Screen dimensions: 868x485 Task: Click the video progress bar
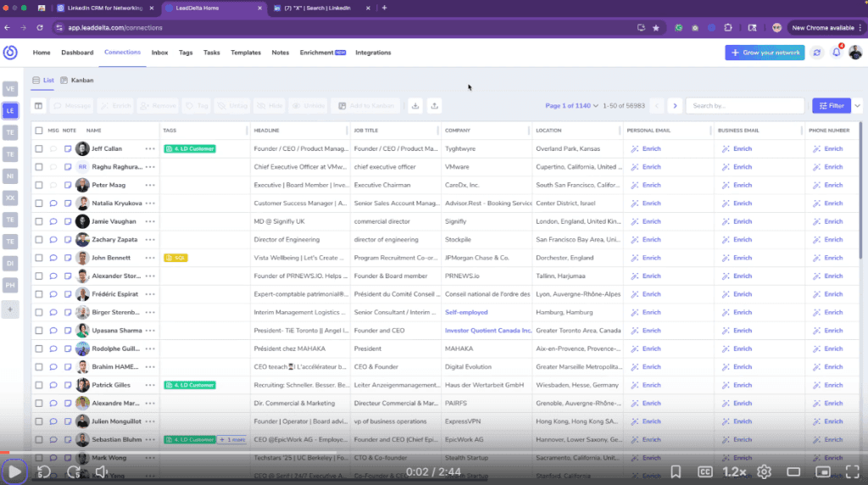click(434, 452)
